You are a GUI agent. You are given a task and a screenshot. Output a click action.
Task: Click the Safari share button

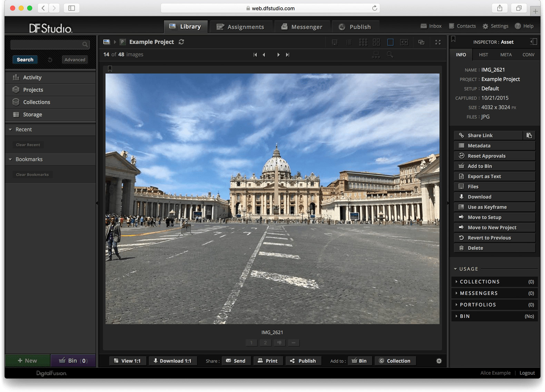pos(500,8)
